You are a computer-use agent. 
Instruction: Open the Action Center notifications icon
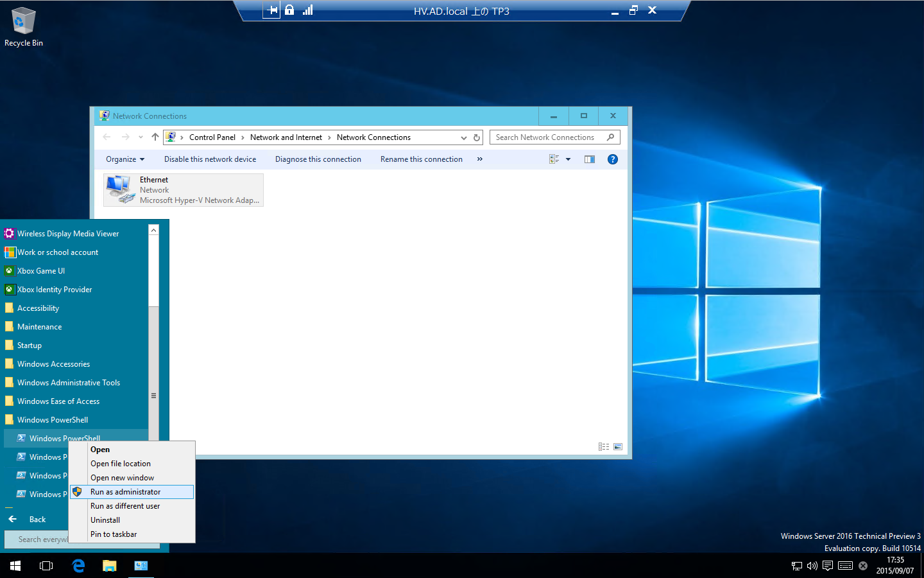828,566
